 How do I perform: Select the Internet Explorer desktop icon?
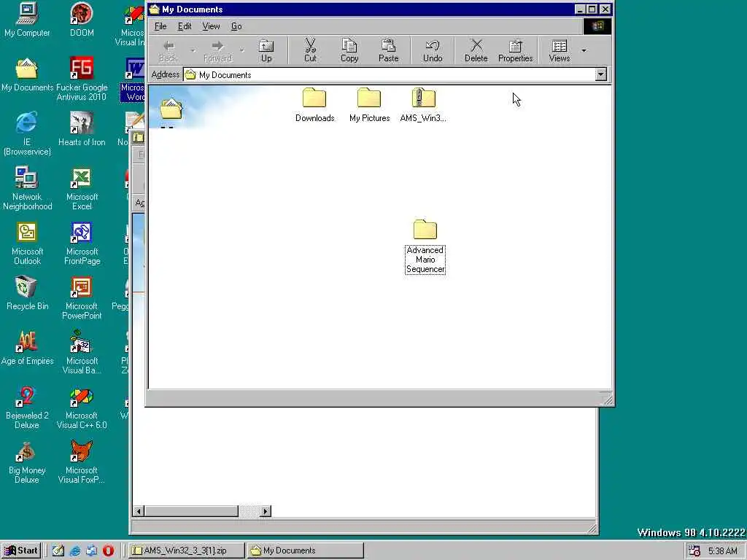[x=27, y=134]
